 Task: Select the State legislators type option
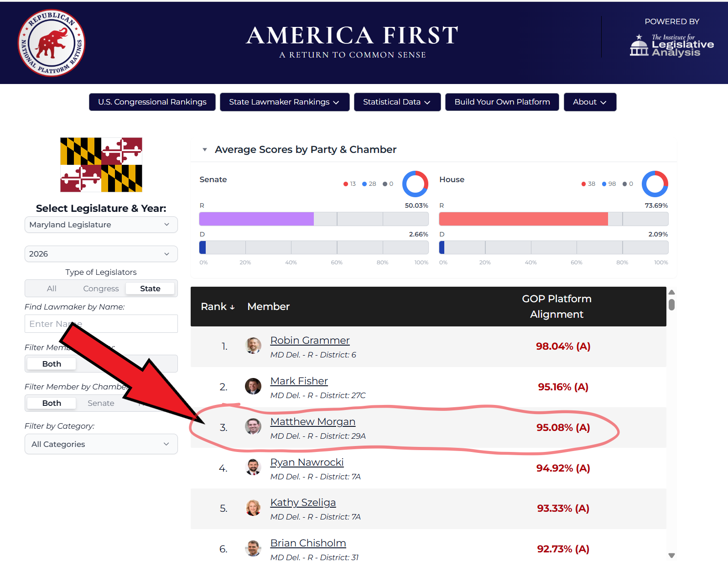point(150,289)
